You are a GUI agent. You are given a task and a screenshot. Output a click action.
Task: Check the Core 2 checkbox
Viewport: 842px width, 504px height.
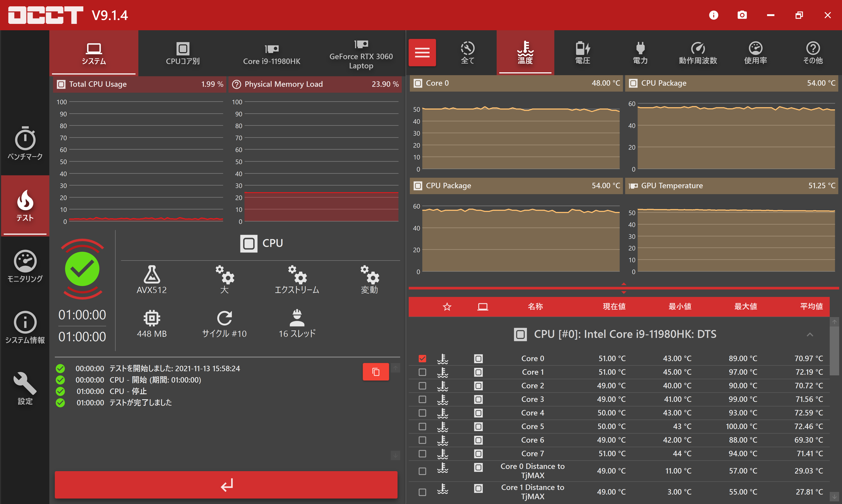point(422,386)
